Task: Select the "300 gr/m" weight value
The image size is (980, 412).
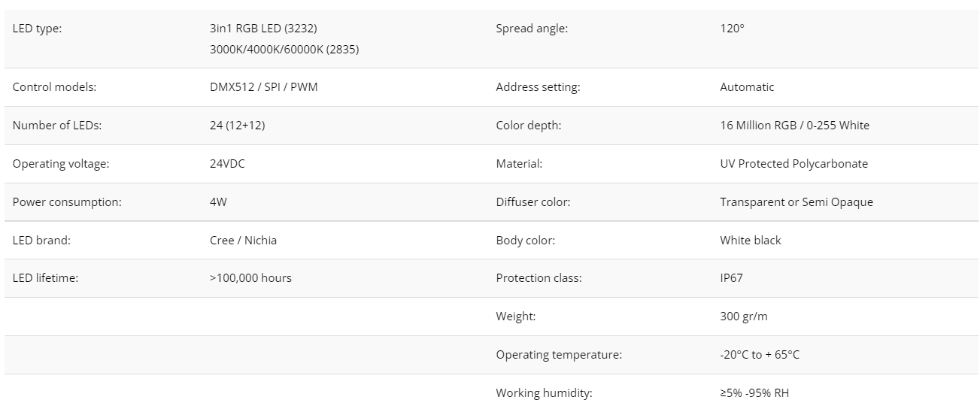Action: (744, 317)
